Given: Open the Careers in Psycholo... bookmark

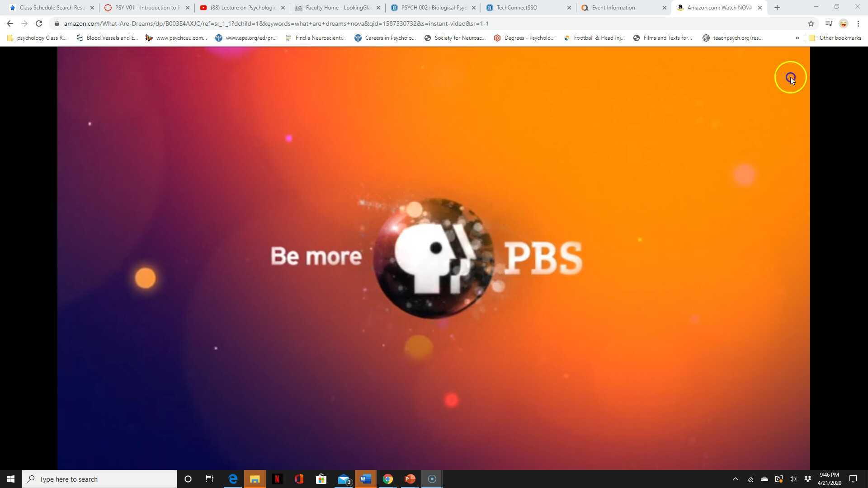Looking at the screenshot, I should 385,38.
